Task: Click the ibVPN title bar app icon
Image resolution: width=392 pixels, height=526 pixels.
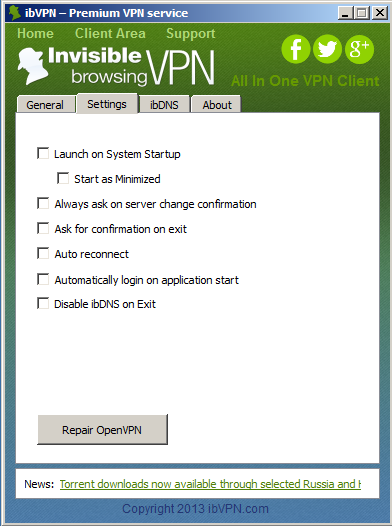Action: (x=15, y=13)
